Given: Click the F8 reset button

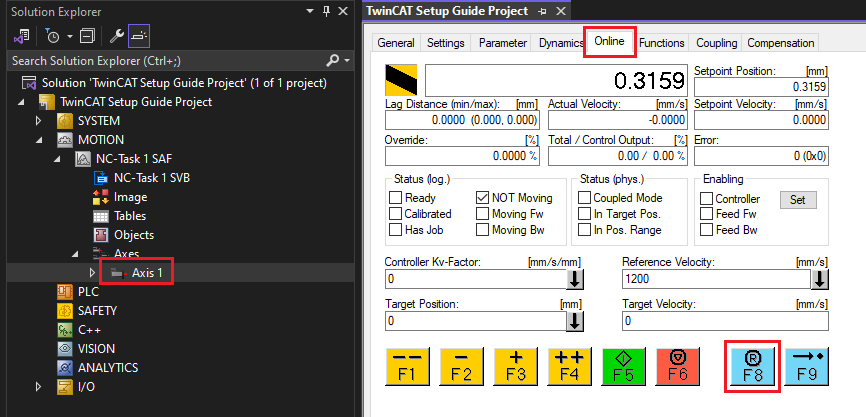Looking at the screenshot, I should click(x=752, y=366).
